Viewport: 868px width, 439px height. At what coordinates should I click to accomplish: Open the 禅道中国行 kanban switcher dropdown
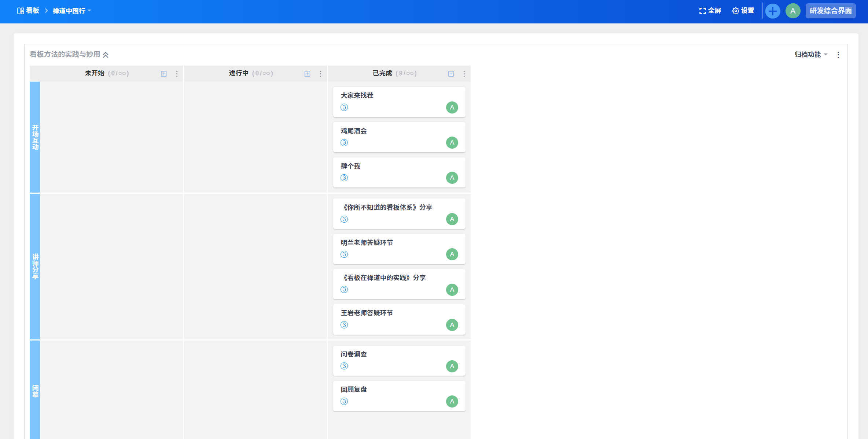click(72, 11)
